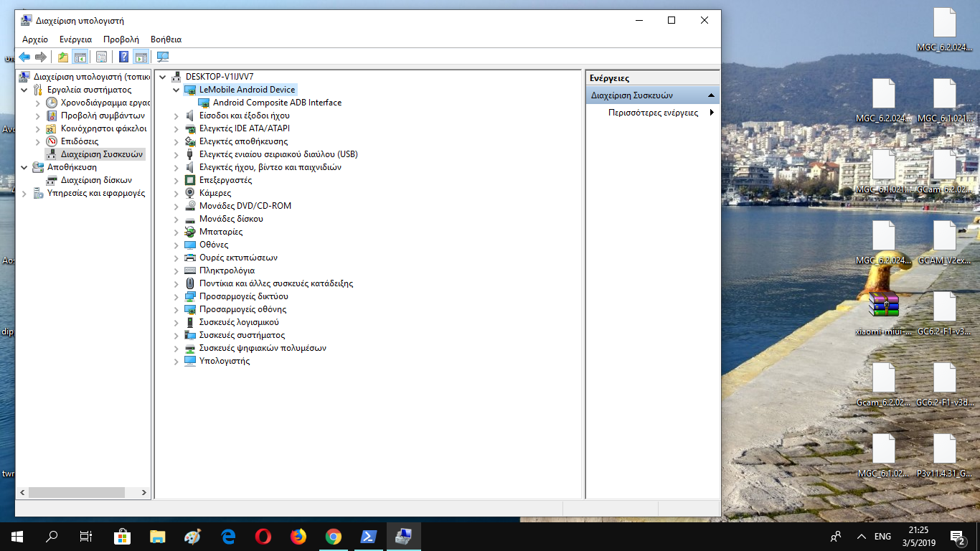Image resolution: width=980 pixels, height=551 pixels.
Task: Expand the Προσαρμογείς δικτύου category
Action: pyautogui.click(x=176, y=296)
